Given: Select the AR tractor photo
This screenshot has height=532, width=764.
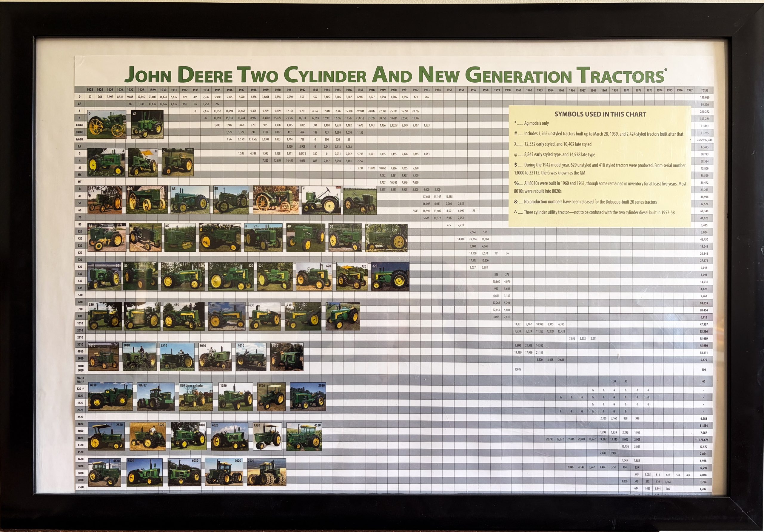Looking at the screenshot, I should [190, 200].
